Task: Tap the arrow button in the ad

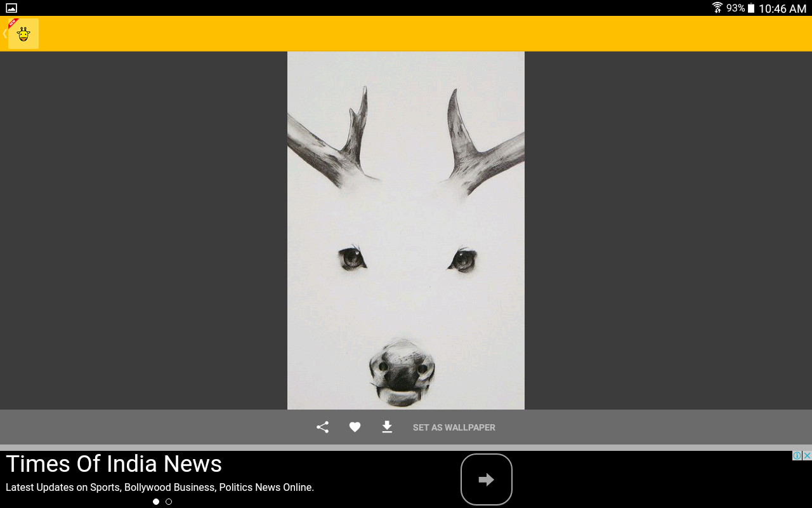Action: pyautogui.click(x=487, y=479)
